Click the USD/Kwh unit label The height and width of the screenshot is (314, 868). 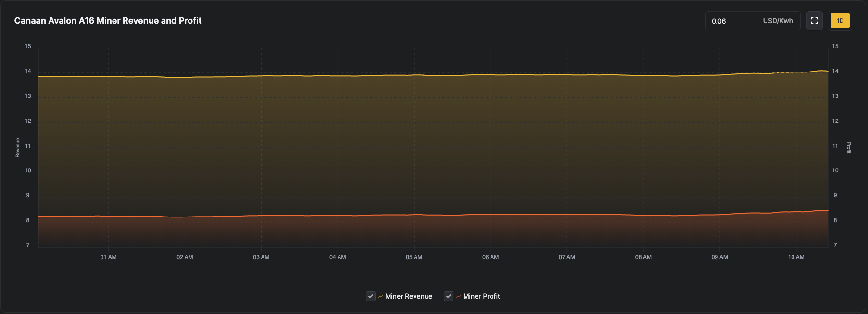(778, 21)
